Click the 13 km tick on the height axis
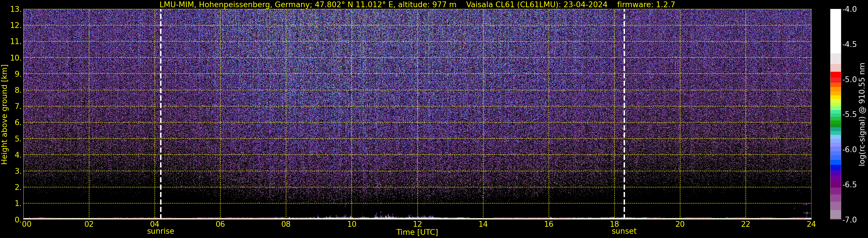The width and height of the screenshot is (868, 238). coord(15,10)
